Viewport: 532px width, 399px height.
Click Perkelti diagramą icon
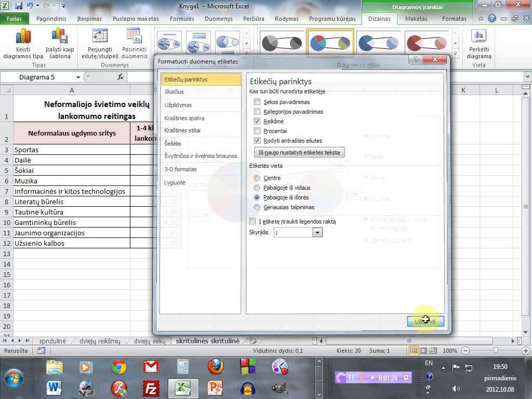(478, 36)
